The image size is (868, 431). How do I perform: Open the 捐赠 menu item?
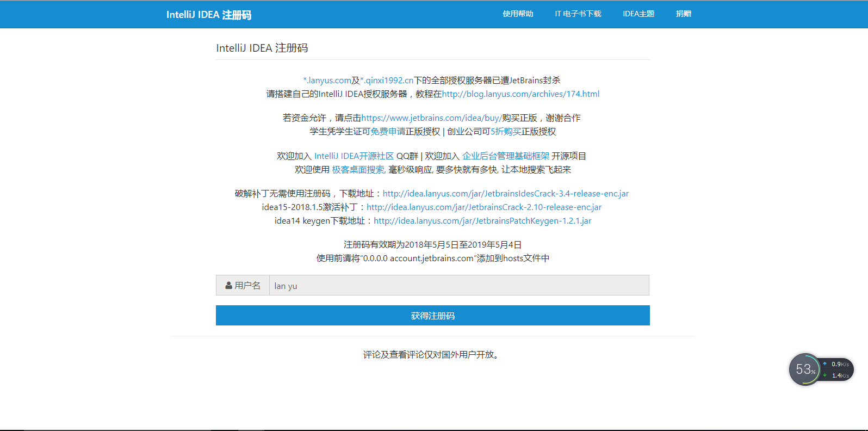pyautogui.click(x=684, y=14)
